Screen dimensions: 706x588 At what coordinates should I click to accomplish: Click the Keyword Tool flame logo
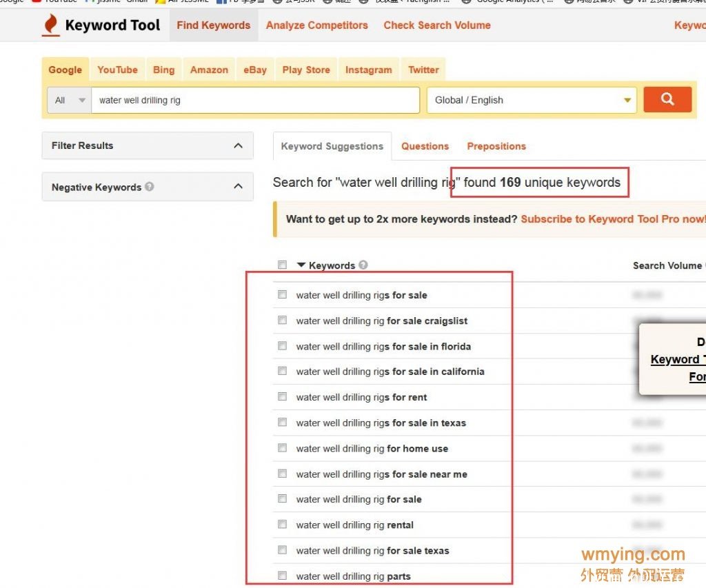click(x=50, y=25)
